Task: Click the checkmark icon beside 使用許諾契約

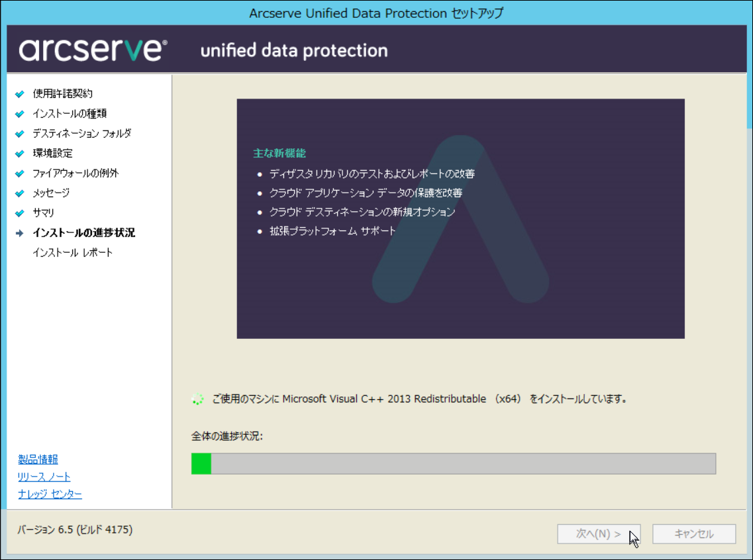Action: click(20, 94)
